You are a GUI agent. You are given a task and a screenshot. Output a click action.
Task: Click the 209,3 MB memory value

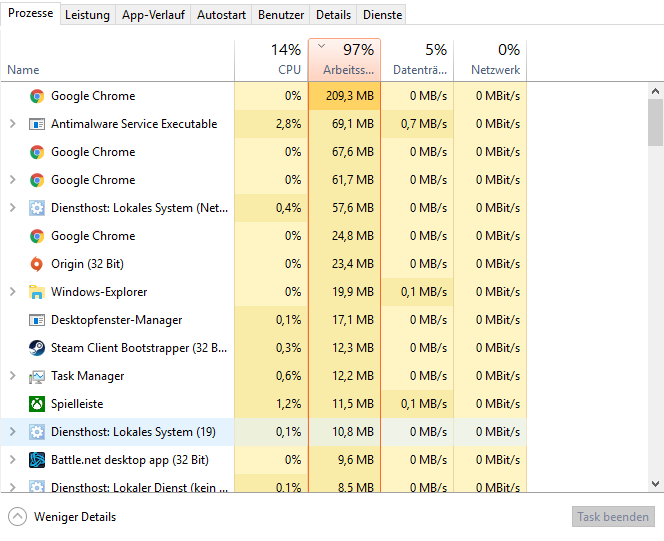pos(350,96)
